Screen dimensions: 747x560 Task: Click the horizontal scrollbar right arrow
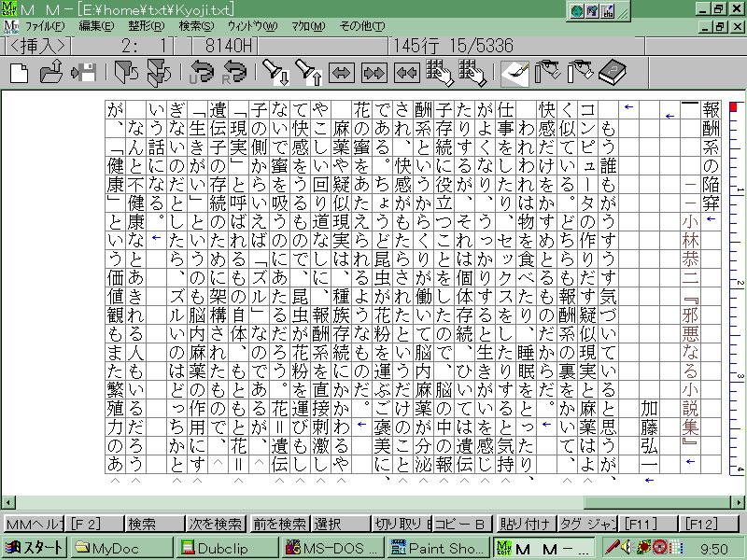[738, 502]
